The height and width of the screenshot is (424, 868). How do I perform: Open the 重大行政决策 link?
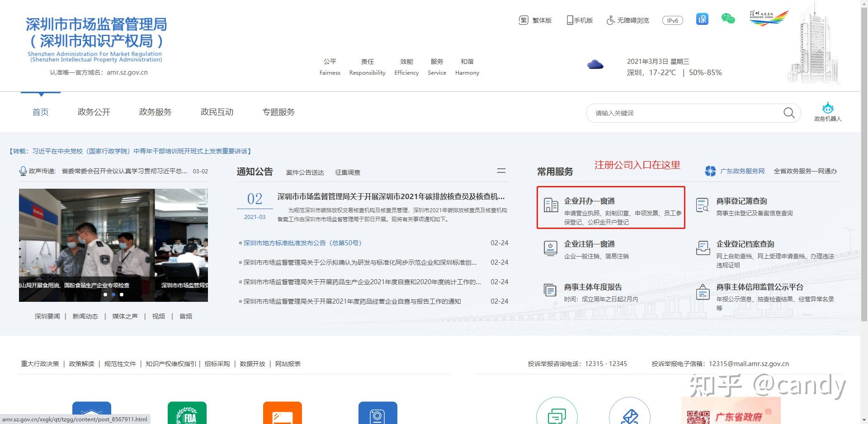40,364
